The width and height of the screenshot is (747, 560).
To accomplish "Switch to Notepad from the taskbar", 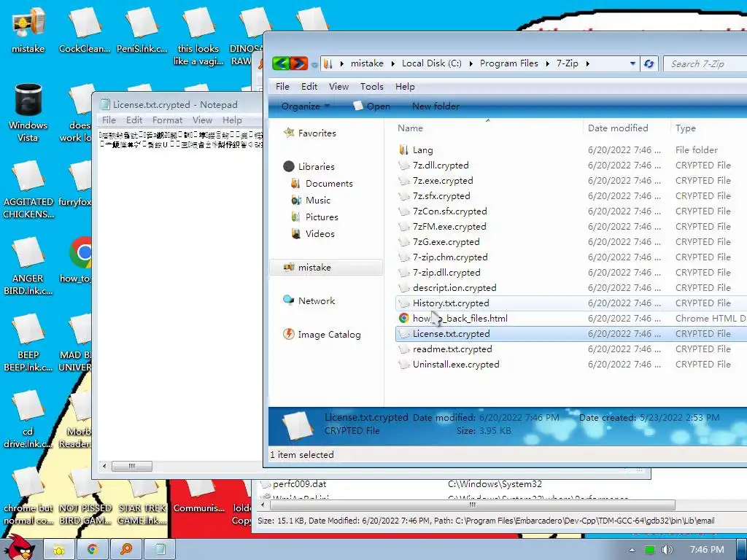I will tap(160, 550).
